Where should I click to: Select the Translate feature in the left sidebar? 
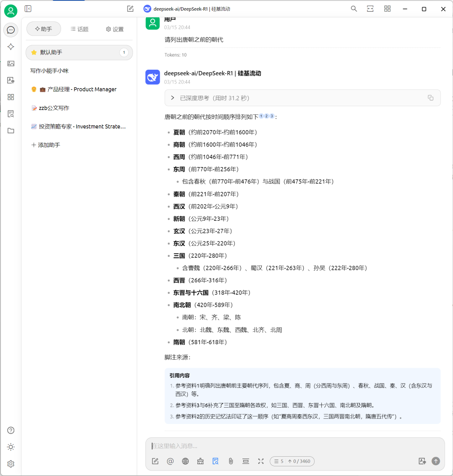click(x=10, y=80)
